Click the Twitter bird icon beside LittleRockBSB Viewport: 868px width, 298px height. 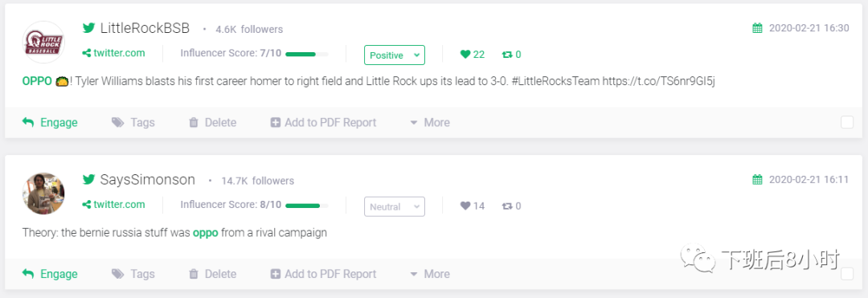pos(88,27)
